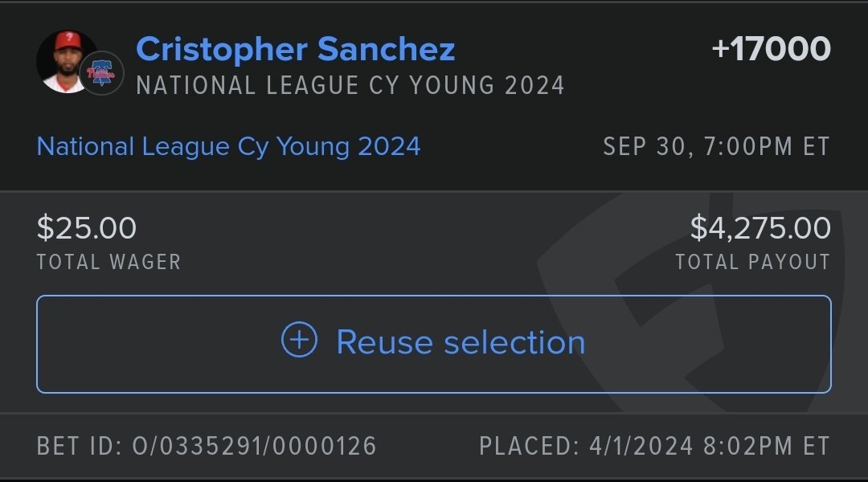Click the bet ID number O/0335291/0000126
Viewport: 868px width, 482px height.
coord(254,446)
